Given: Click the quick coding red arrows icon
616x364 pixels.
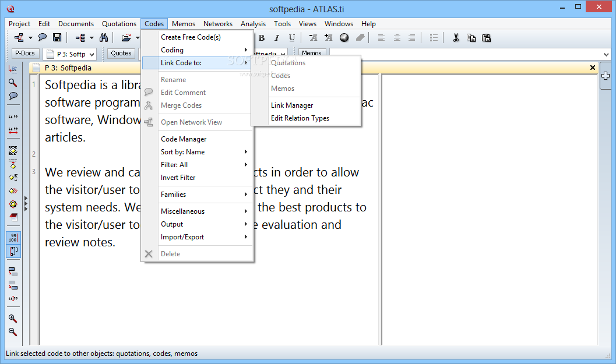Looking at the screenshot, I should click(x=13, y=191).
